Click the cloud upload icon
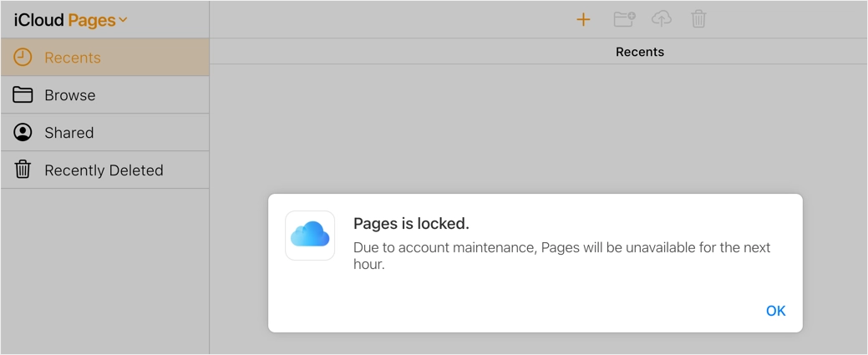 tap(662, 18)
